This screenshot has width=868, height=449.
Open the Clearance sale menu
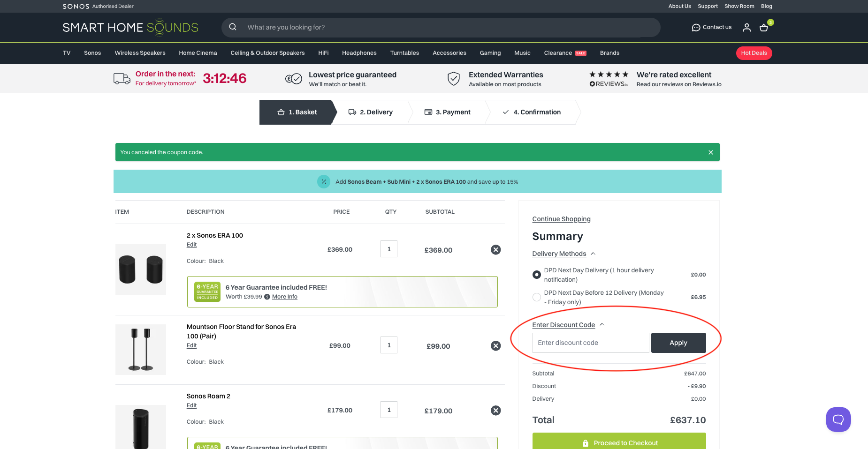point(565,53)
